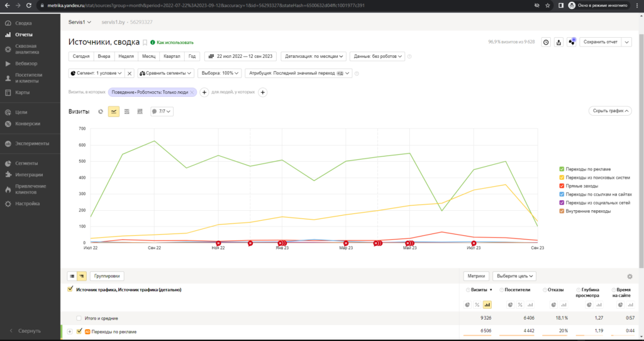Screen dimensions: 644x341
Task: Switch chart to column view
Action: [140, 111]
